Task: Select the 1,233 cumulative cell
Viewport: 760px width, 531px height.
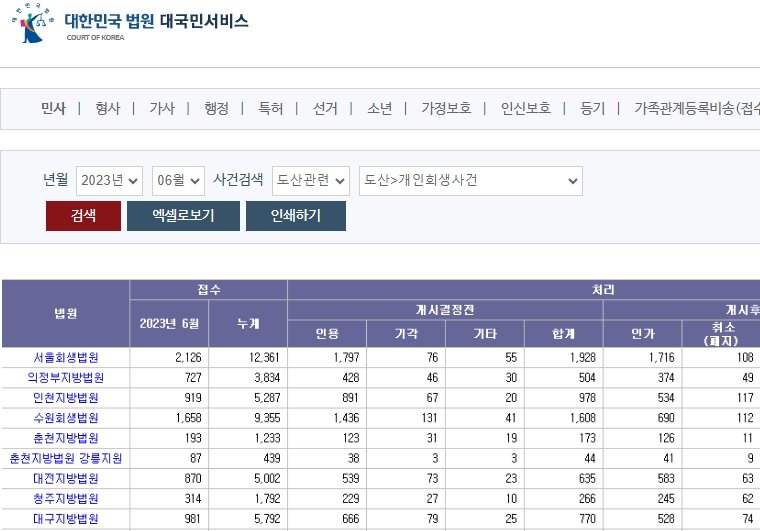Action: [x=248, y=438]
